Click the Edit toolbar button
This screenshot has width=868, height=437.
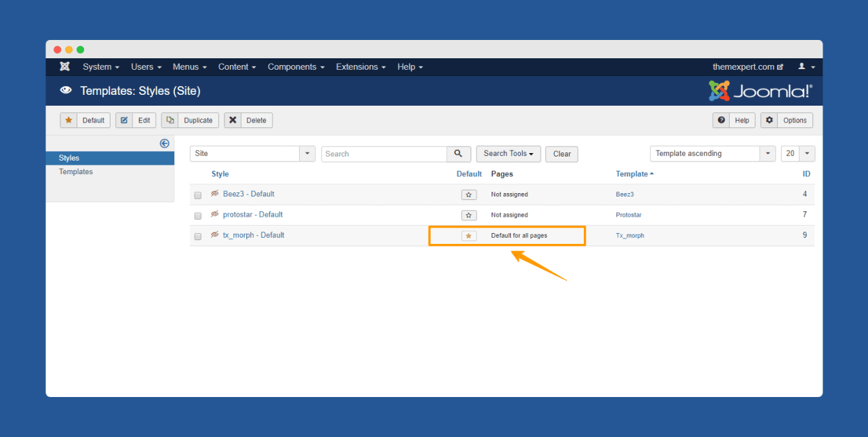coord(136,121)
